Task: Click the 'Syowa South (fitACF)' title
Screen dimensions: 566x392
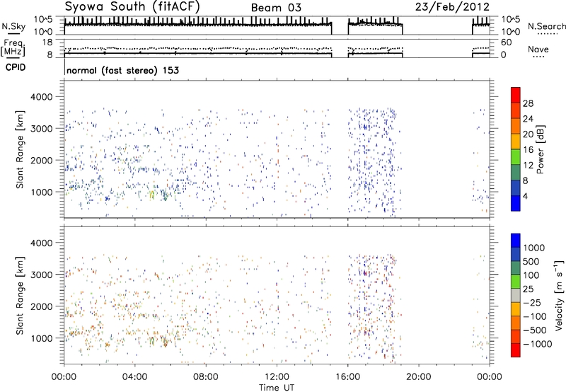Action: click(132, 7)
